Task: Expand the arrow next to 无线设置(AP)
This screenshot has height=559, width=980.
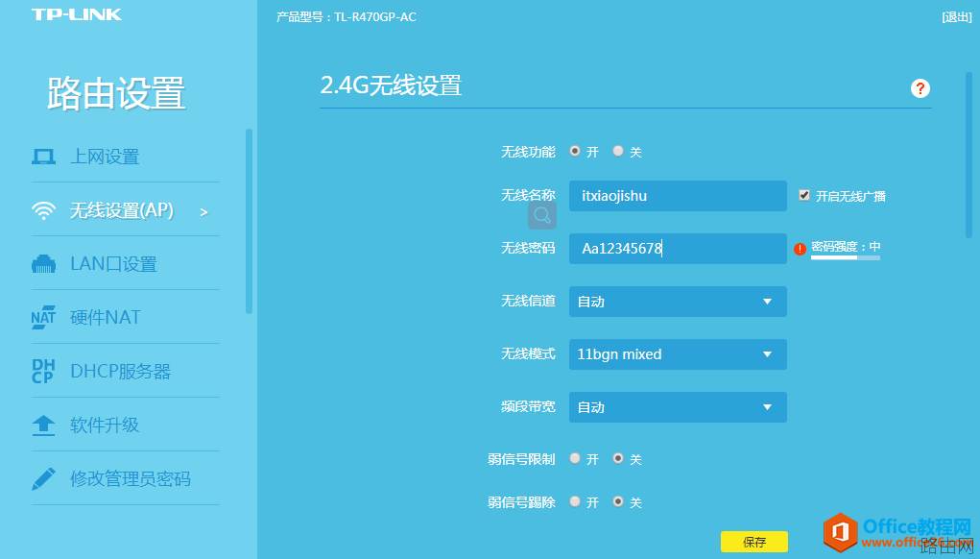Action: 203,212
